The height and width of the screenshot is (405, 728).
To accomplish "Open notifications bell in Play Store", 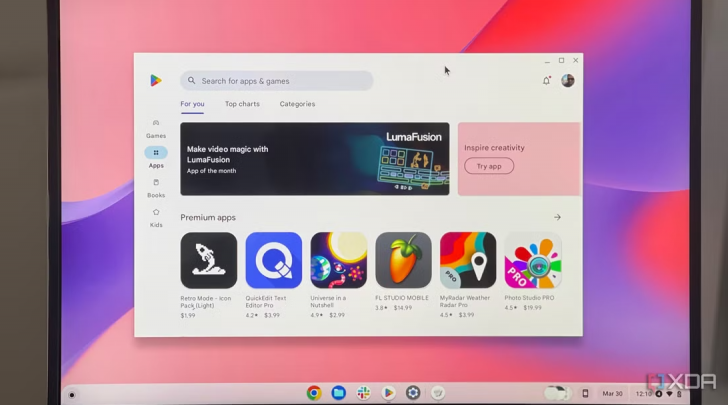I will coord(546,81).
